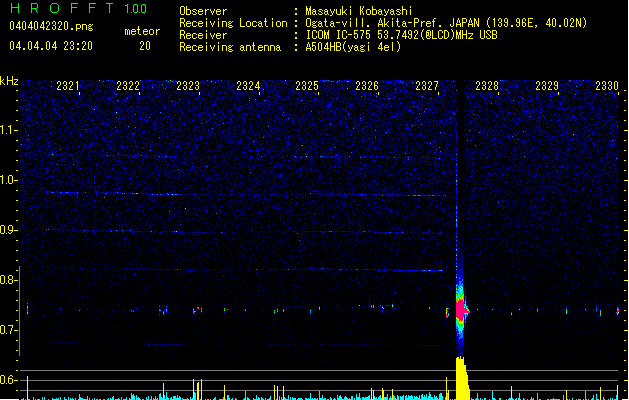
Task: Click the meteor label
Action: pos(142,31)
